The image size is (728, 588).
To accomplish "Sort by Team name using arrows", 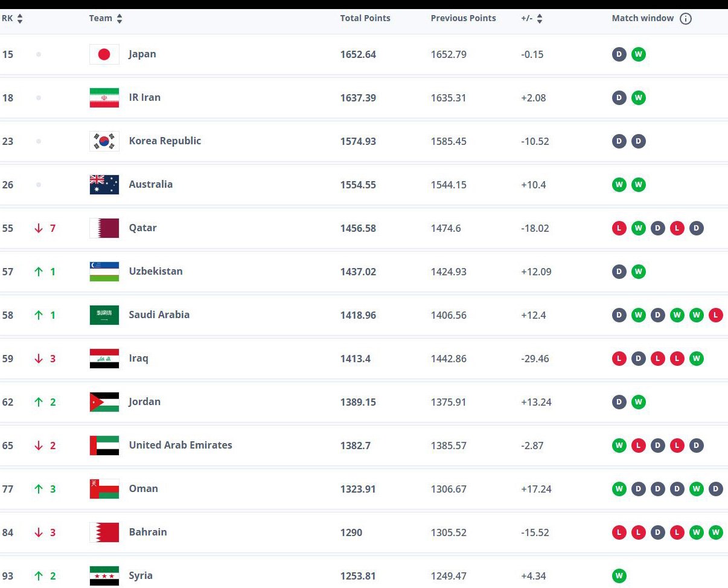I will 120,19.
